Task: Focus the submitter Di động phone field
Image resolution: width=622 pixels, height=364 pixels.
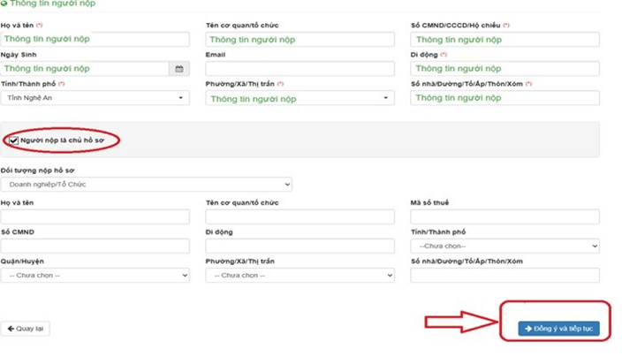Action: [x=504, y=69]
